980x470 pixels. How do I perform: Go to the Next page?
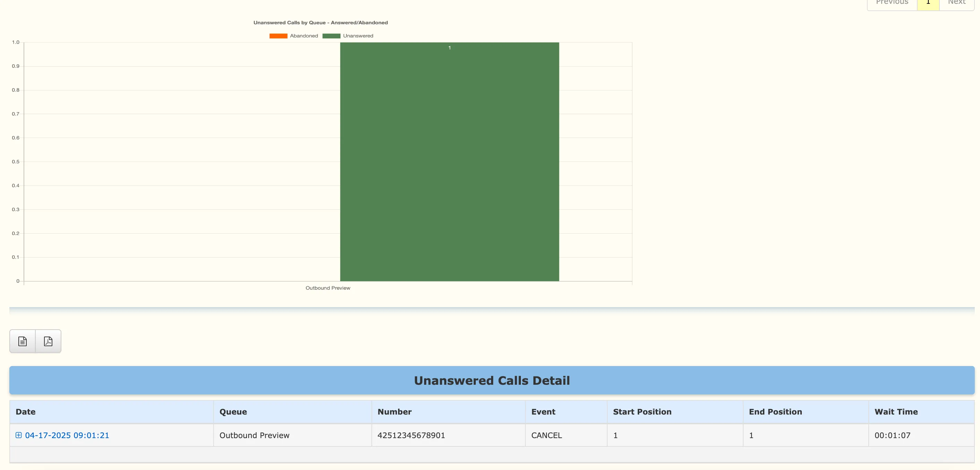tap(957, 2)
